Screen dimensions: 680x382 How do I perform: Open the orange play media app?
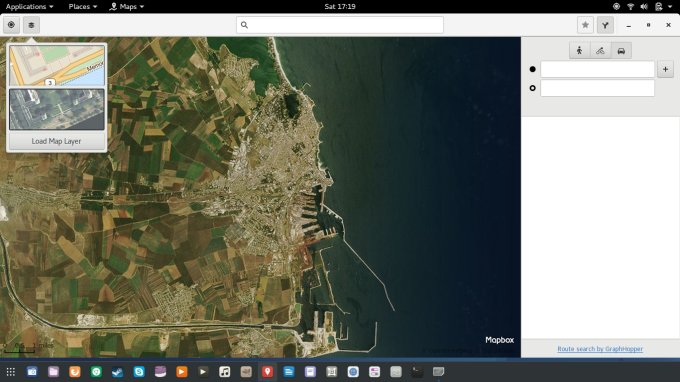[182, 372]
